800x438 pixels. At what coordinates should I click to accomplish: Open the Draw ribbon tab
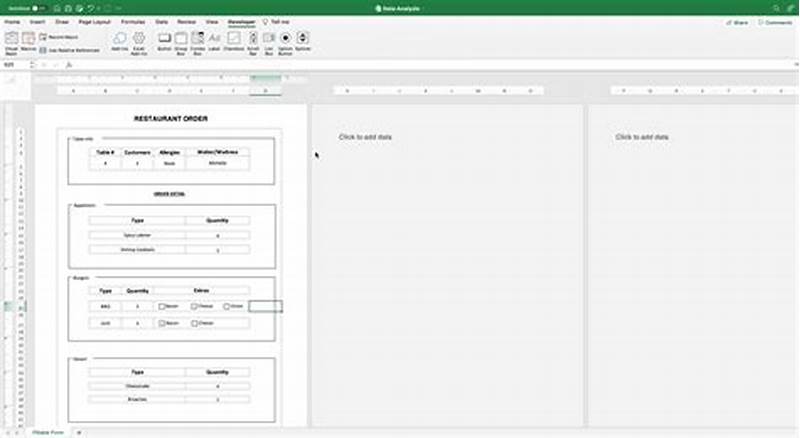(62, 22)
